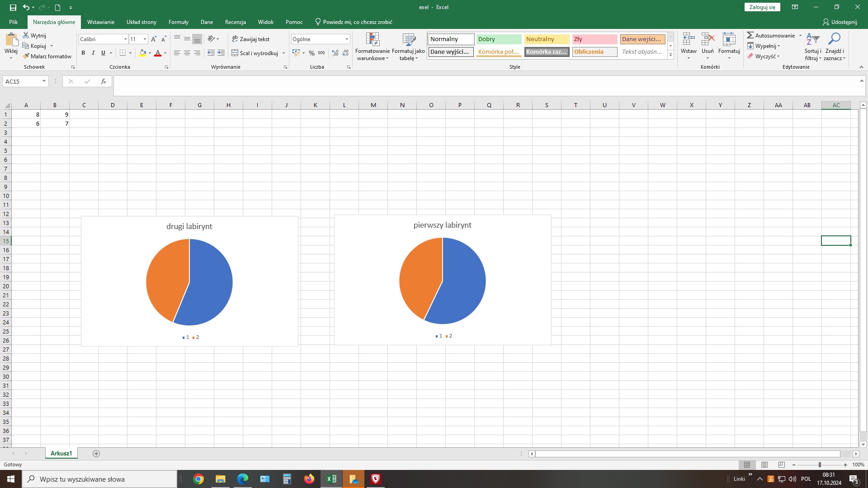The image size is (868, 488).
Task: Open Conditional Formatting icon
Action: pos(373,40)
